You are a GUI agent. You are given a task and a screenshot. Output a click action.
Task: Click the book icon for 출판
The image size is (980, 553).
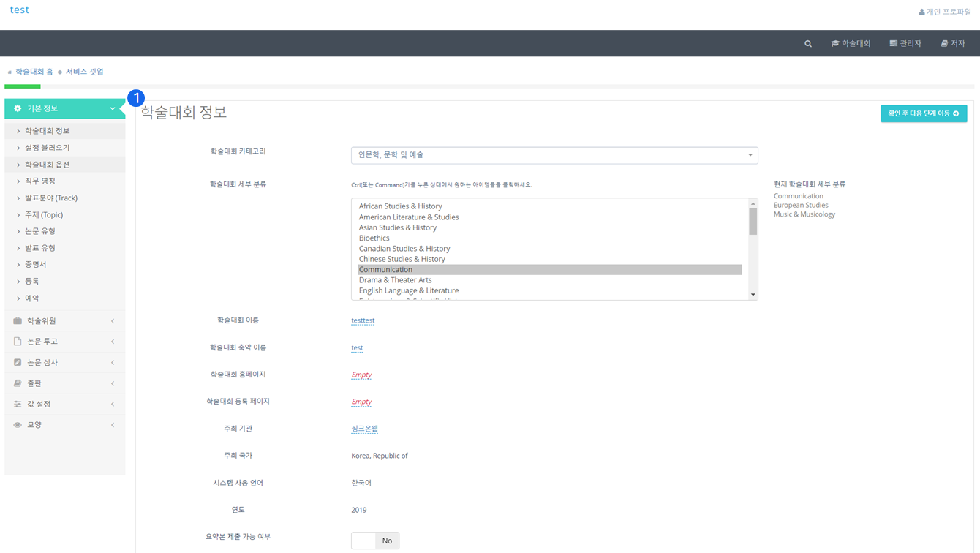[x=18, y=383]
